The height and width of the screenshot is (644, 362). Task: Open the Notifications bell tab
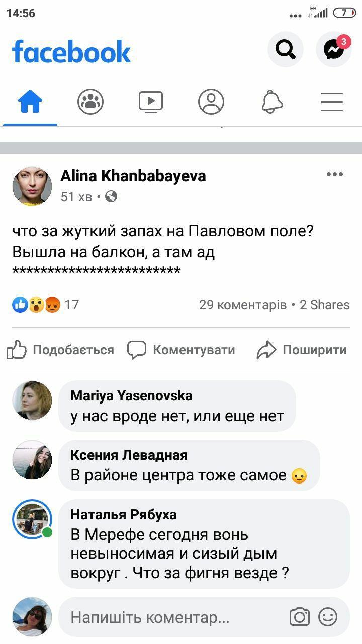[x=272, y=102]
